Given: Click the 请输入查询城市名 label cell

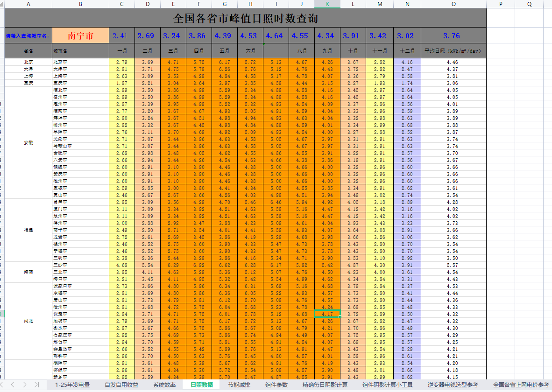Looking at the screenshot, I should point(28,35).
